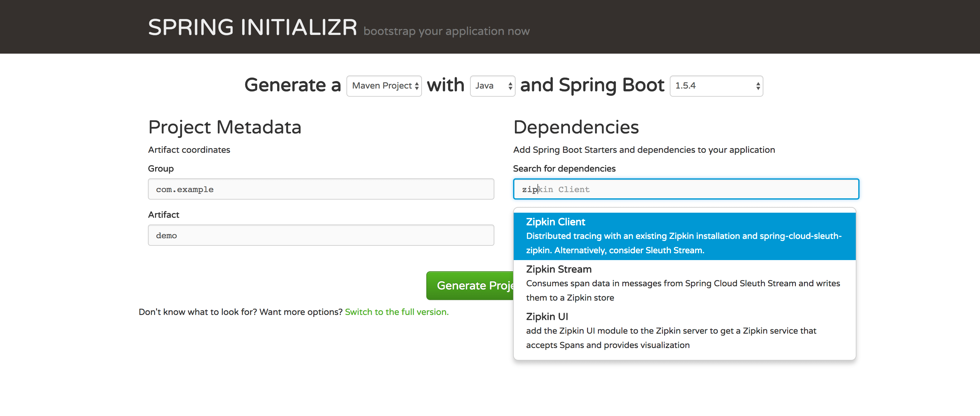This screenshot has height=416, width=980.
Task: Click the Project Metadata heading
Action: tap(224, 127)
